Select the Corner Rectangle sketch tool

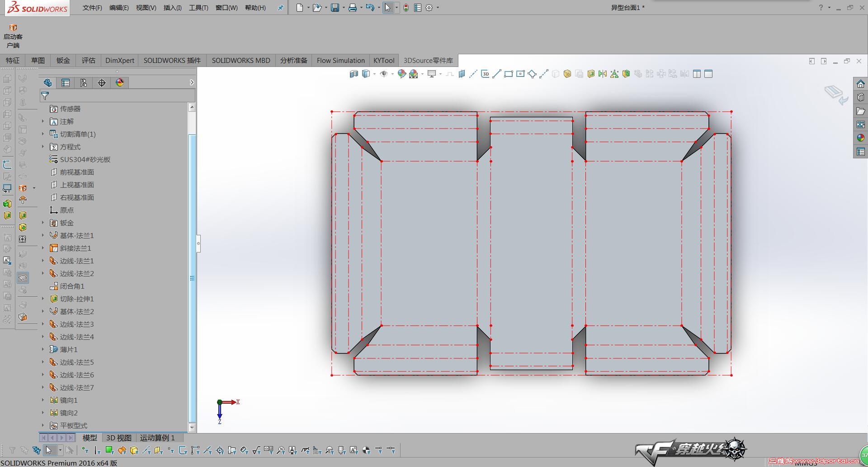point(509,74)
